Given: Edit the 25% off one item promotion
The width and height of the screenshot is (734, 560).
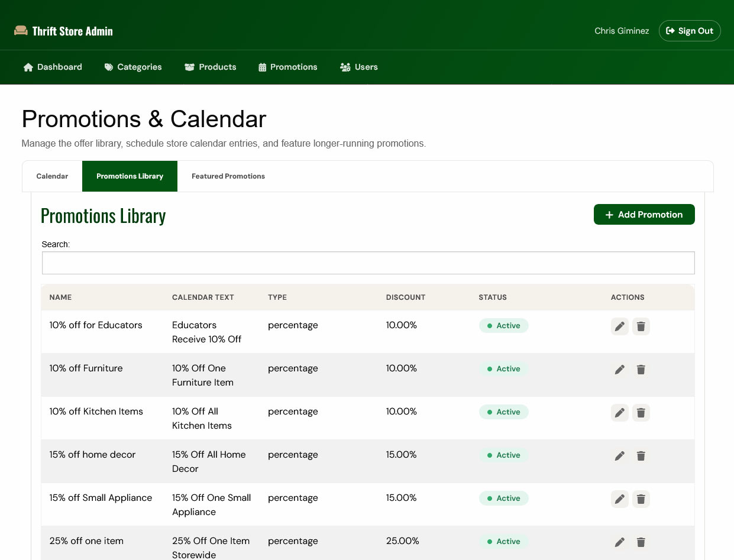Looking at the screenshot, I should pos(620,542).
